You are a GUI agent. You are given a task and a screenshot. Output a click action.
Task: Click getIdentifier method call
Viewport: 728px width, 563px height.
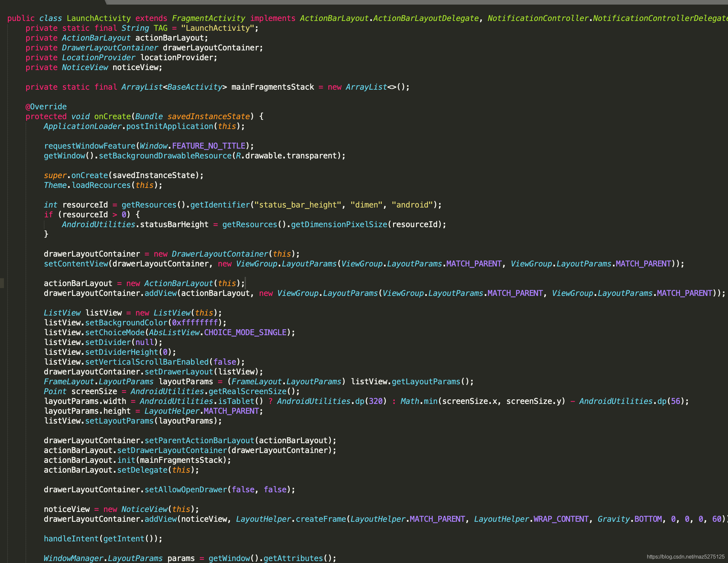220,205
